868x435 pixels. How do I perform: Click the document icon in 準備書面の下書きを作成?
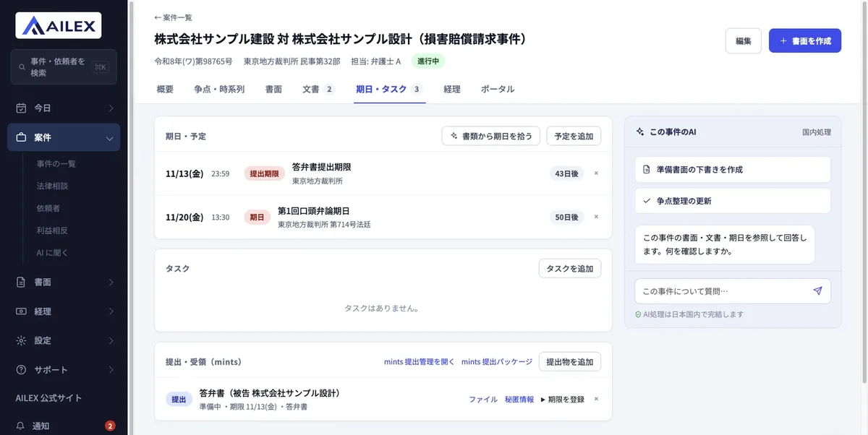click(647, 170)
